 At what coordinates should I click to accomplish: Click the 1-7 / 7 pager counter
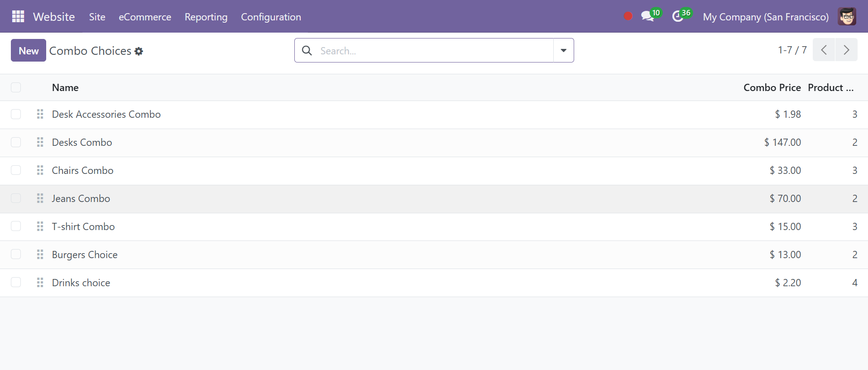coord(792,50)
